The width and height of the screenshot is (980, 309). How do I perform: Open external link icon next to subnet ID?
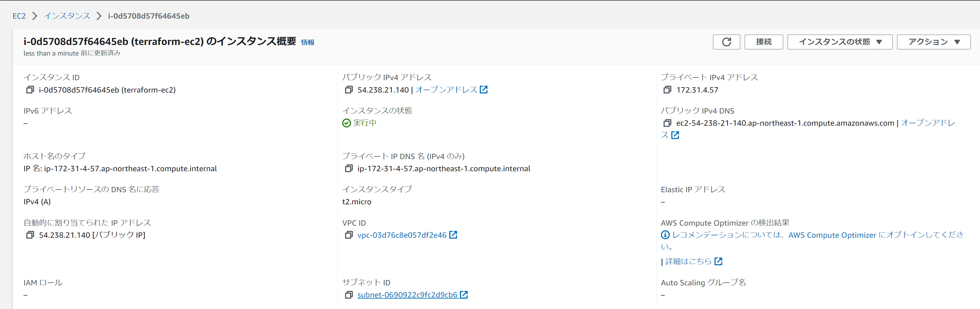tap(464, 295)
